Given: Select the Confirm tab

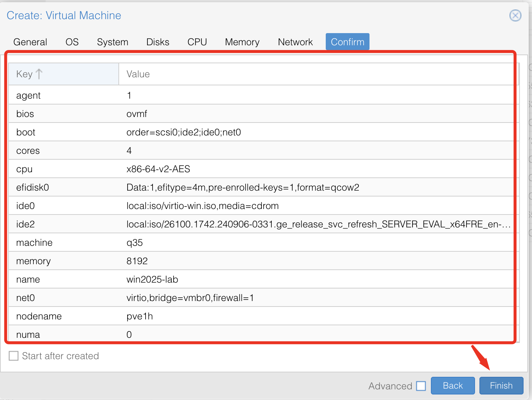Looking at the screenshot, I should tap(347, 42).
